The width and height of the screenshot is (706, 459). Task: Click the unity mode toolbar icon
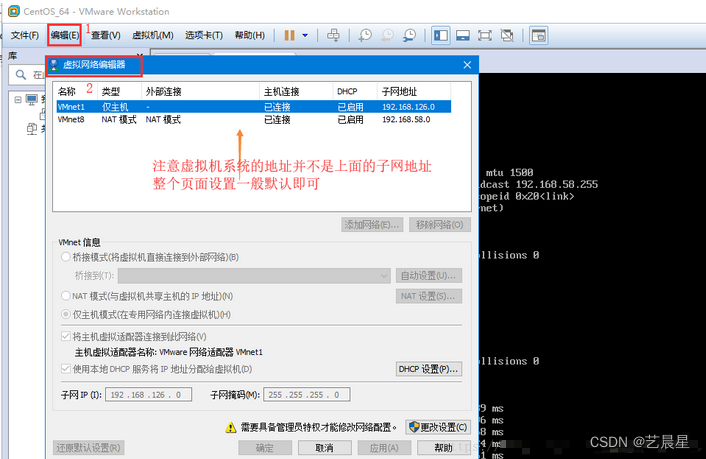tap(507, 35)
